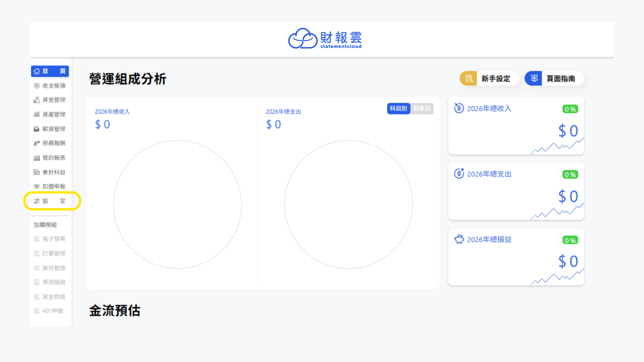This screenshot has height=362, width=644.
Task: Open the 庫存管理 add-on module
Action: pyautogui.click(x=50, y=268)
